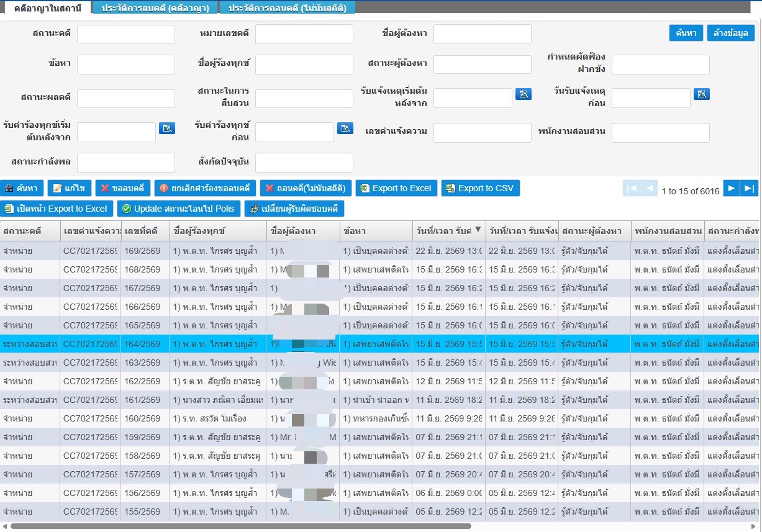Focus the ข้อหา input field
This screenshot has height=532, width=762.
(126, 65)
